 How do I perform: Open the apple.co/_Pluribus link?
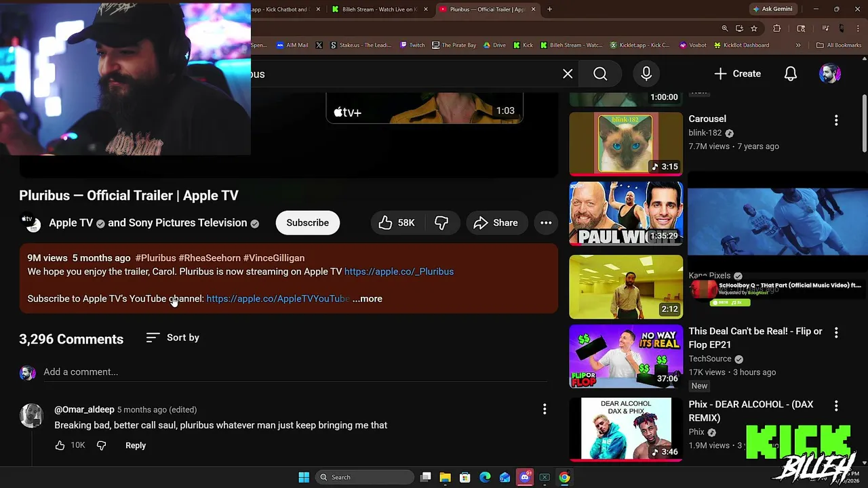[399, 272]
